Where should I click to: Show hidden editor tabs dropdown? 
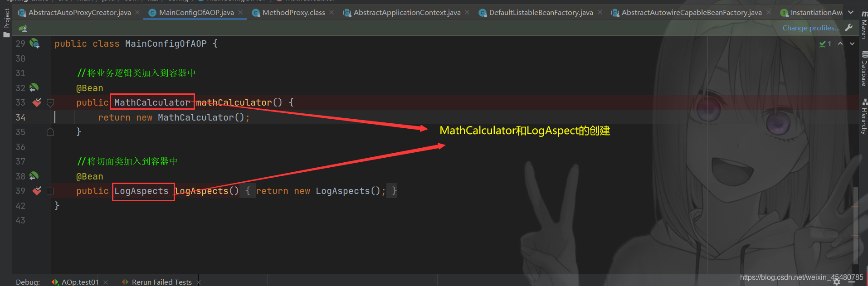tap(851, 12)
